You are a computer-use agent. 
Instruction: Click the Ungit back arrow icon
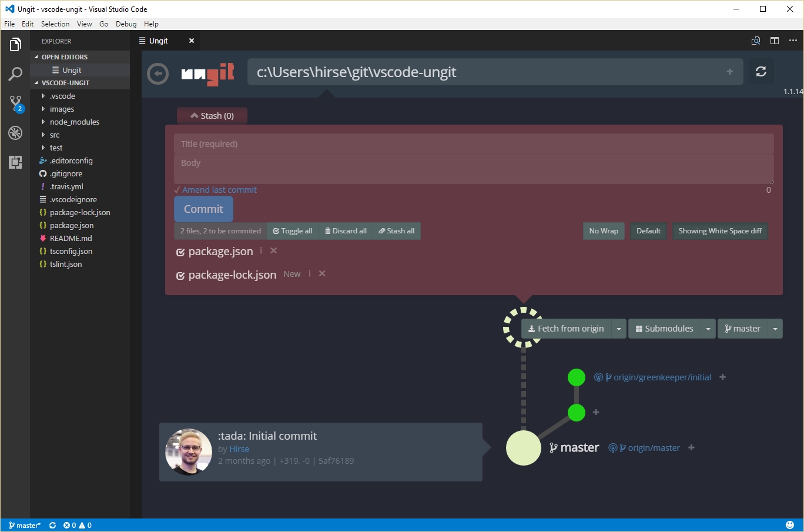[158, 74]
